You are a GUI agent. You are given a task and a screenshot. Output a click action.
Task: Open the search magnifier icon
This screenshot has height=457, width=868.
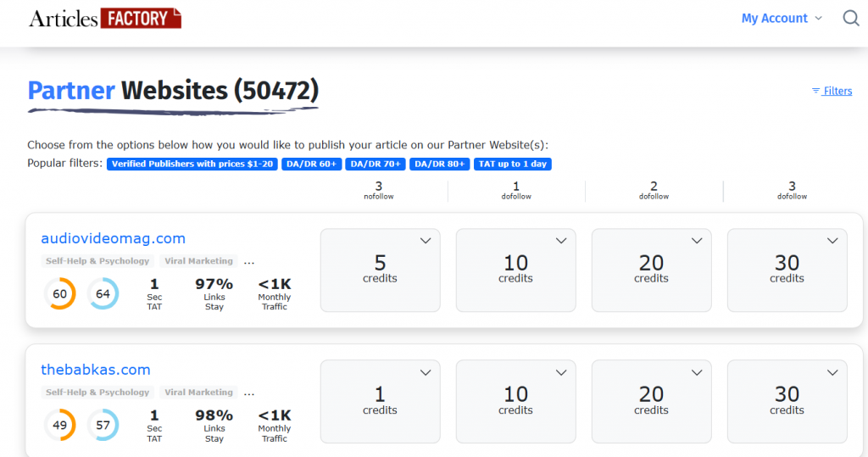point(851,19)
